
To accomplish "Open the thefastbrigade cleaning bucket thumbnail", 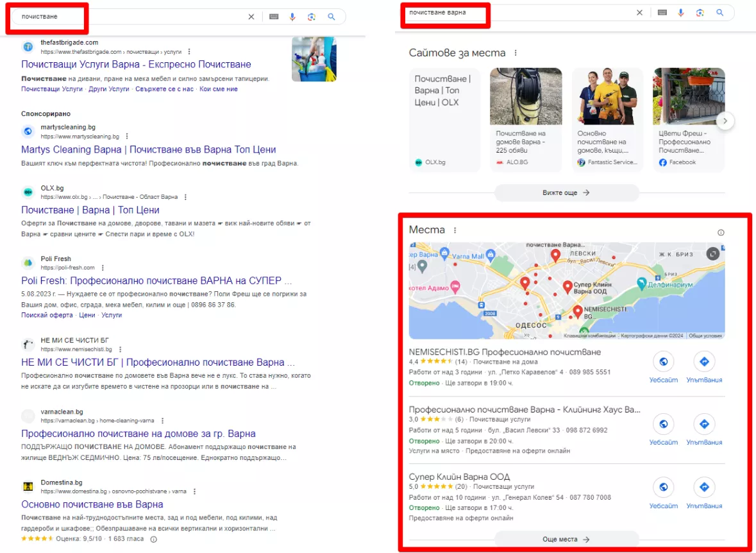I will coord(314,59).
